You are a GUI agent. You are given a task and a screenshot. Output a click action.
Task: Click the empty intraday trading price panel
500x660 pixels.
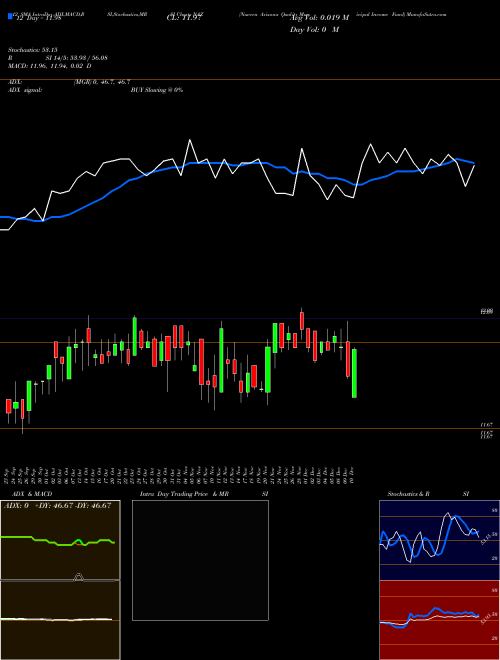(200, 560)
